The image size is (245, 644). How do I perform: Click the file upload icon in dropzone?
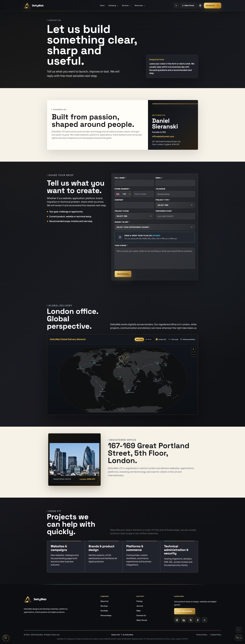pyautogui.click(x=120, y=237)
